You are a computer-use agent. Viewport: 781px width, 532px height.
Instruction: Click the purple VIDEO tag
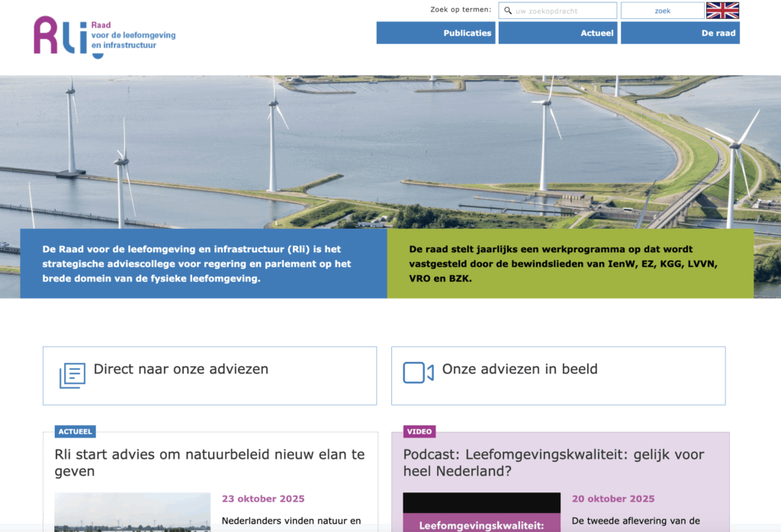point(418,431)
